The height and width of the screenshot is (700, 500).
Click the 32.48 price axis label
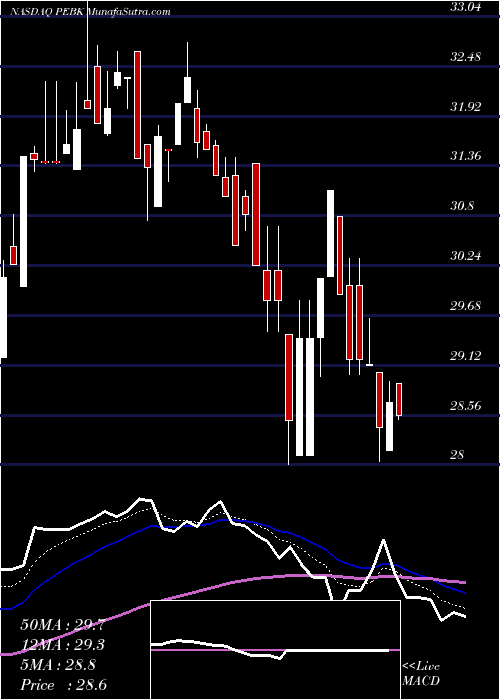point(467,57)
